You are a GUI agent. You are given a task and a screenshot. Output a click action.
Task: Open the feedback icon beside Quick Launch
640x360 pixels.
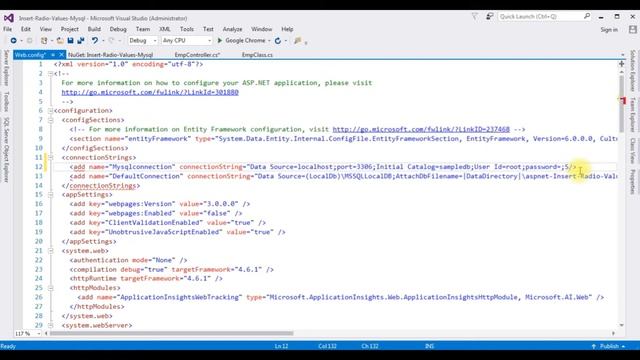coord(489,16)
